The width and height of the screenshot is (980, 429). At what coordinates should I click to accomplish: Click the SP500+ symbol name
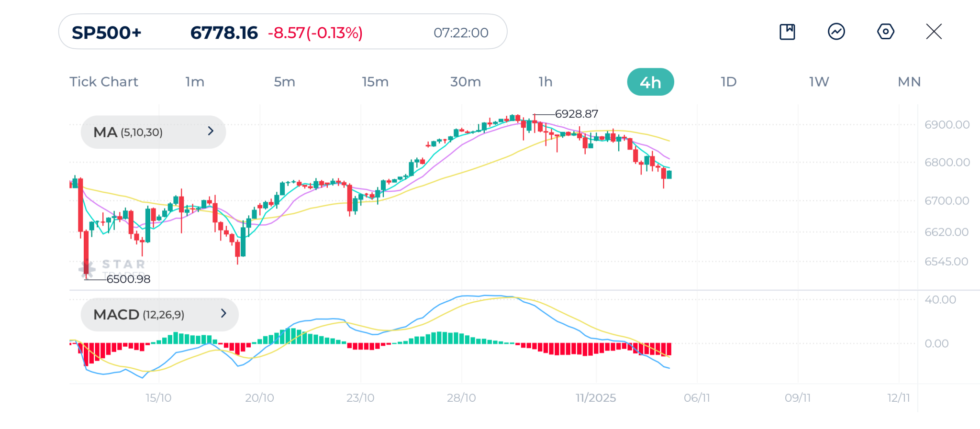pos(107,33)
